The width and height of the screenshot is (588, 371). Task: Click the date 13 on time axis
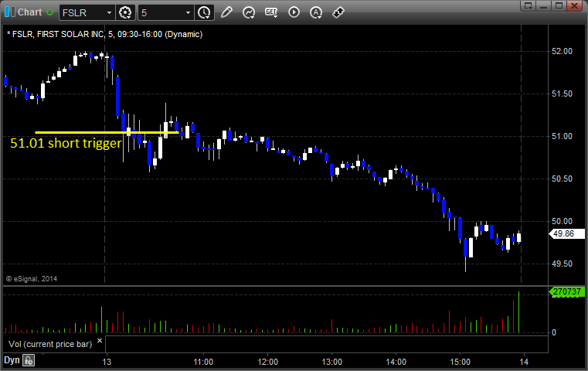click(107, 362)
